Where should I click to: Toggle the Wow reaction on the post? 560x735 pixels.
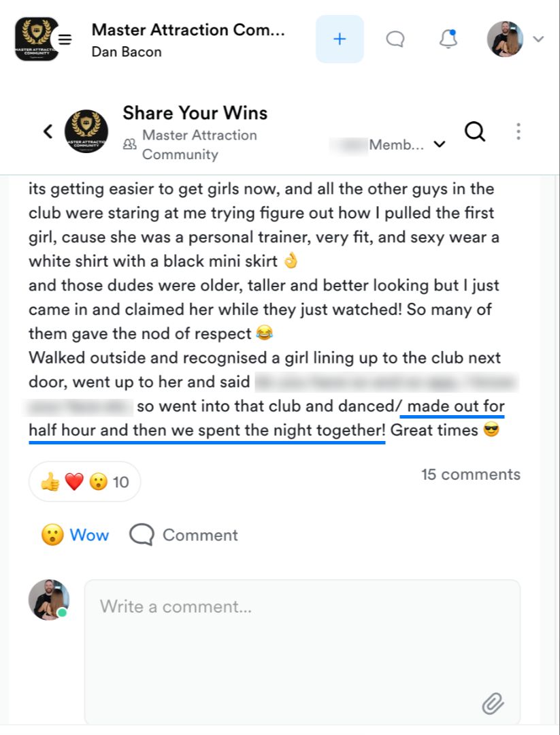click(75, 535)
